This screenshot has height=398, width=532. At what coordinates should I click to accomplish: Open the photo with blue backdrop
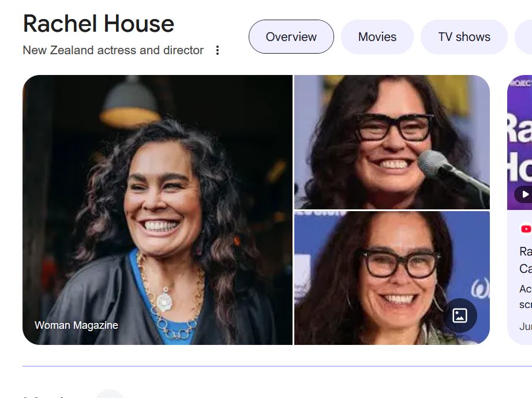pyautogui.click(x=392, y=278)
